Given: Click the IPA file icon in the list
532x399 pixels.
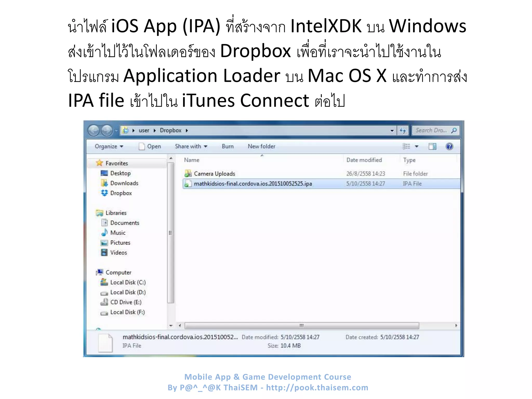Looking at the screenshot, I should pos(188,184).
